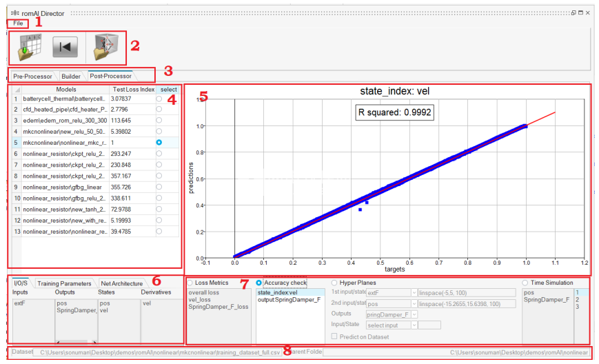Choose the Loss Metrics radio option

[x=190, y=283]
